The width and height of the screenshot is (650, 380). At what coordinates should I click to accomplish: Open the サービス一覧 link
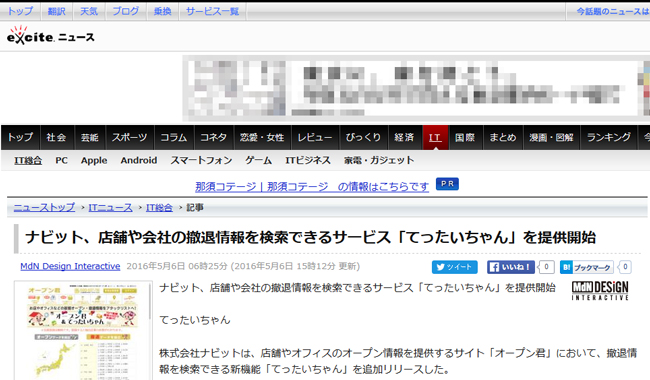(x=212, y=11)
